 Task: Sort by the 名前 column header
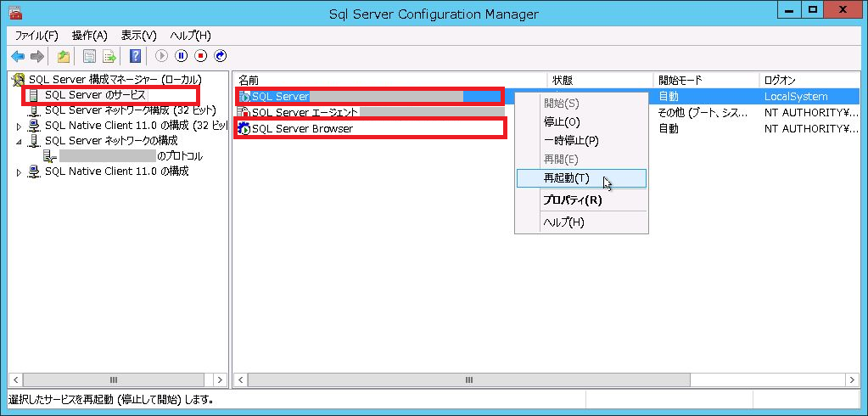tap(390, 81)
